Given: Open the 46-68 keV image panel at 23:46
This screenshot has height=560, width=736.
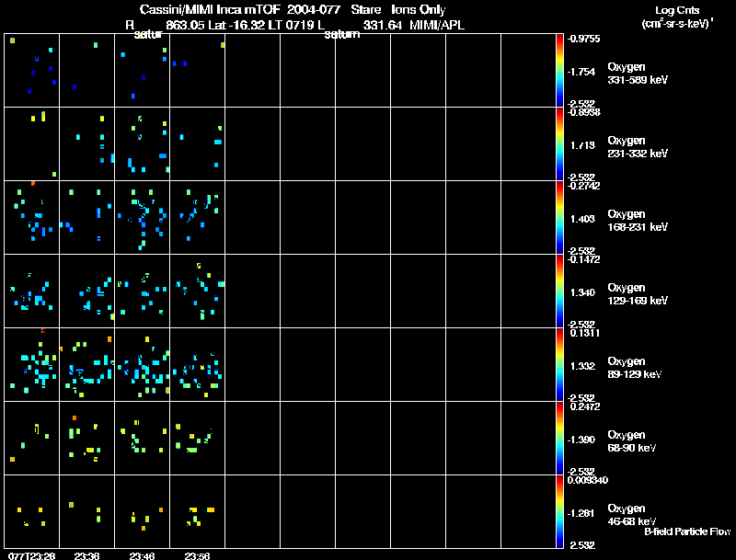Looking at the screenshot, I should (x=143, y=511).
